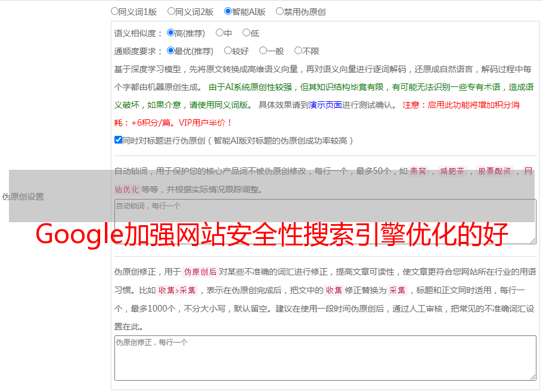Focus the 自动锁词 textarea

(x=325, y=222)
